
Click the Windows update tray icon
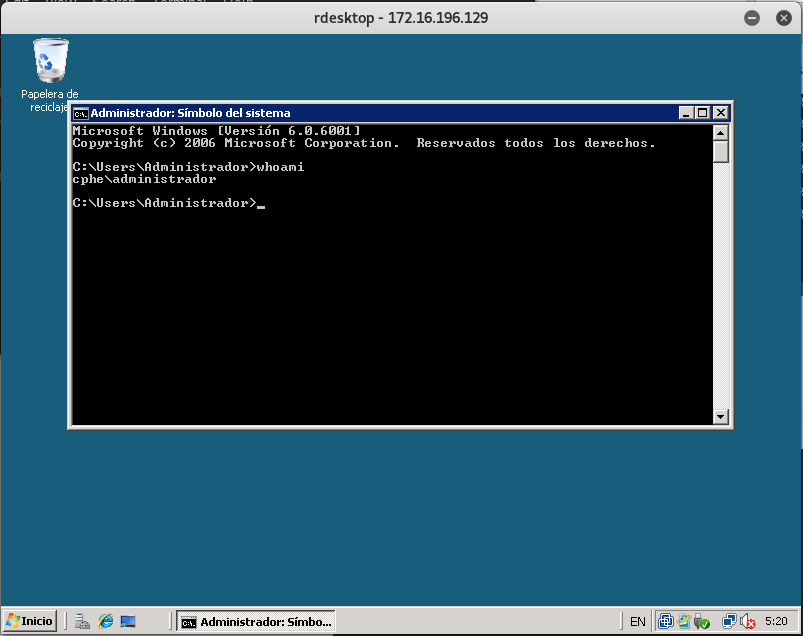tap(683, 621)
